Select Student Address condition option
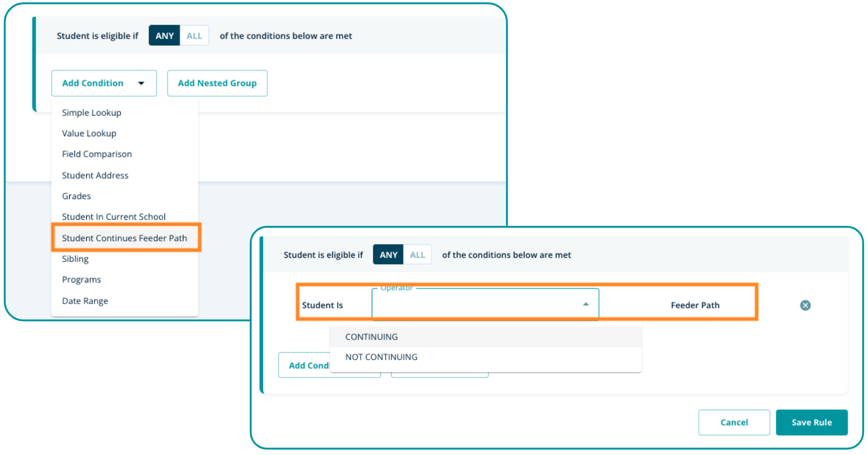The width and height of the screenshot is (868, 455). [x=95, y=175]
